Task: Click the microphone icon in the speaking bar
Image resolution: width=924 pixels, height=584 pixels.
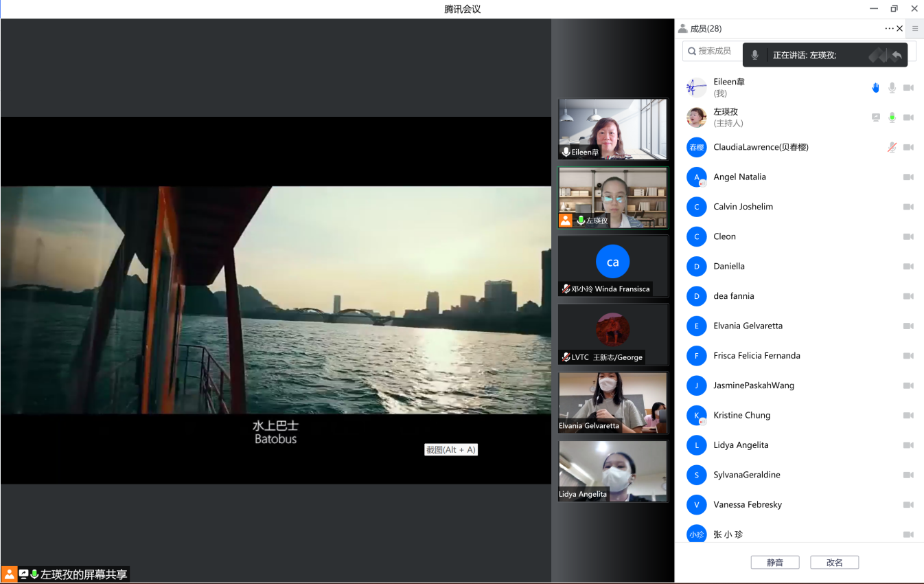Action: [x=755, y=55]
